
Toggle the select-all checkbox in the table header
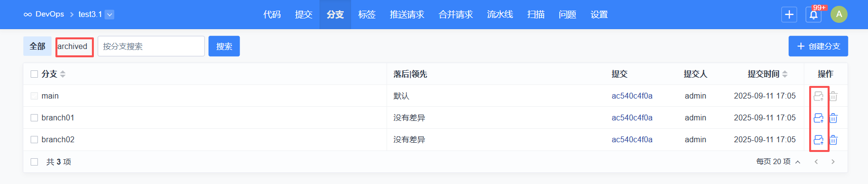tap(34, 74)
